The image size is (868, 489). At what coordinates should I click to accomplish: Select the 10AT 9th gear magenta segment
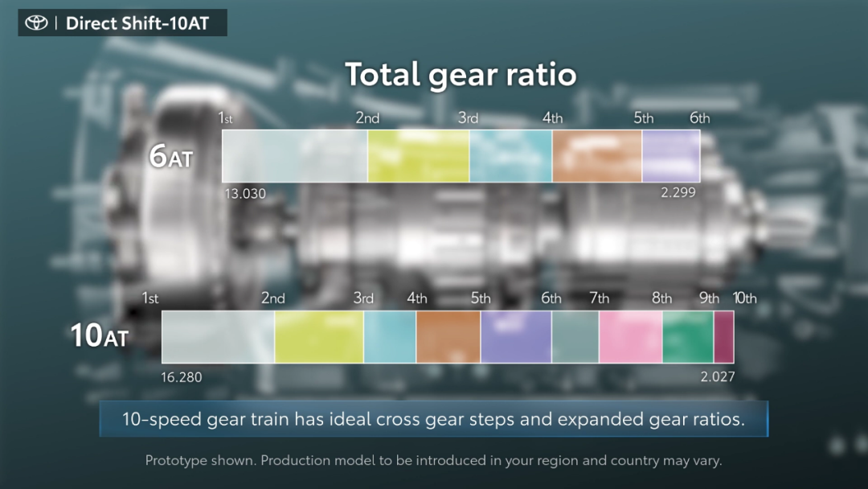[x=724, y=337]
